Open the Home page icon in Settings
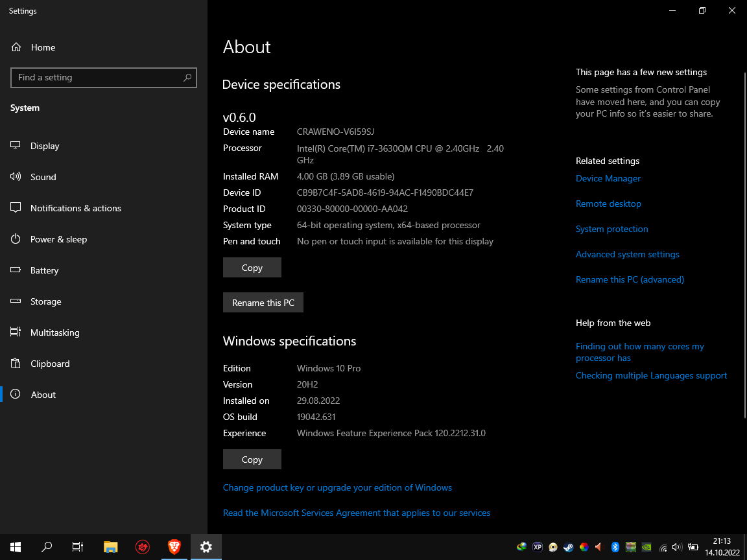This screenshot has height=560, width=747. coord(16,47)
